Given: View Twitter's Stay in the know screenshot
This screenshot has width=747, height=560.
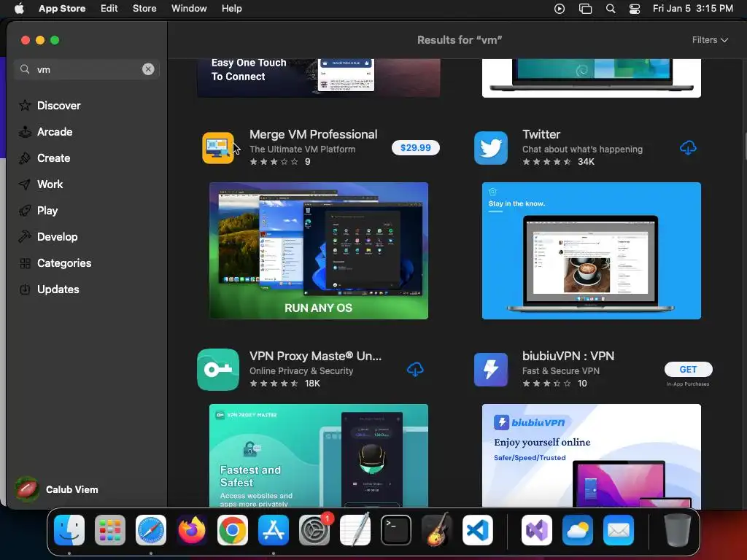Looking at the screenshot, I should pos(591,251).
